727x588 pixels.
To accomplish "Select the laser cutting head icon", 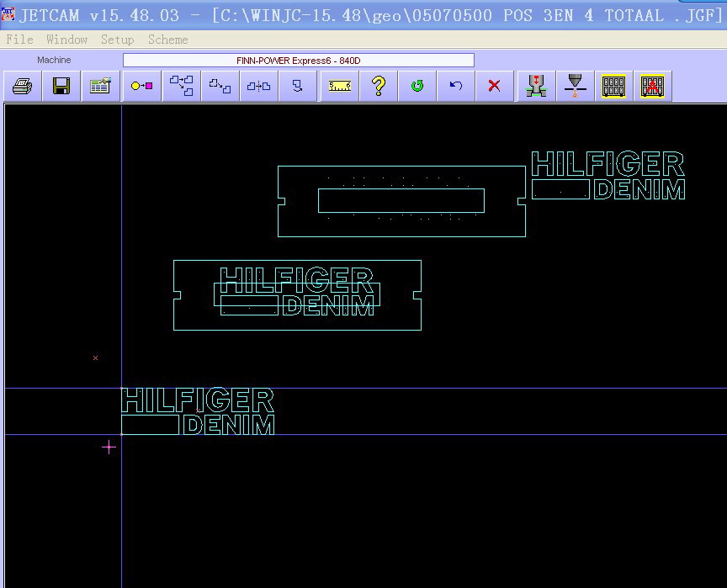I will 575,86.
